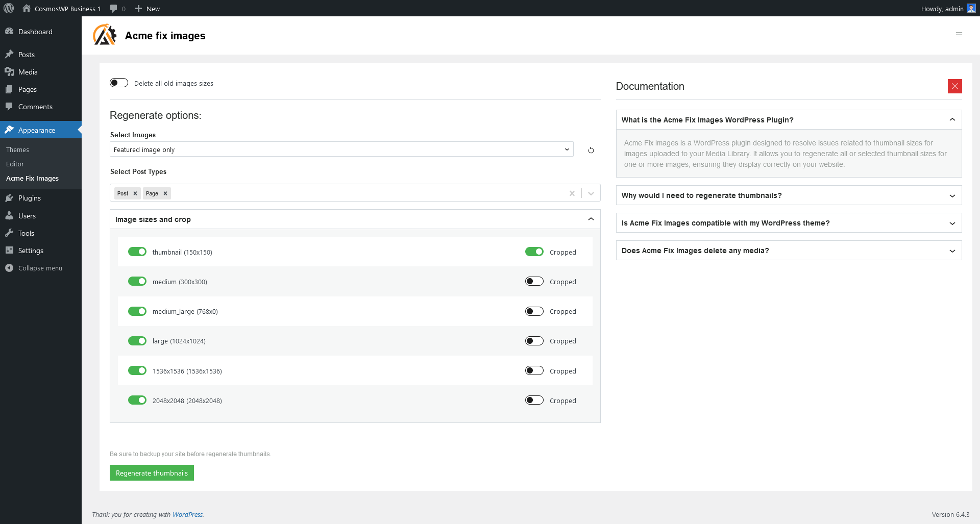Click the Comments icon in the sidebar
Screen dimensions: 980x524
tap(9, 106)
